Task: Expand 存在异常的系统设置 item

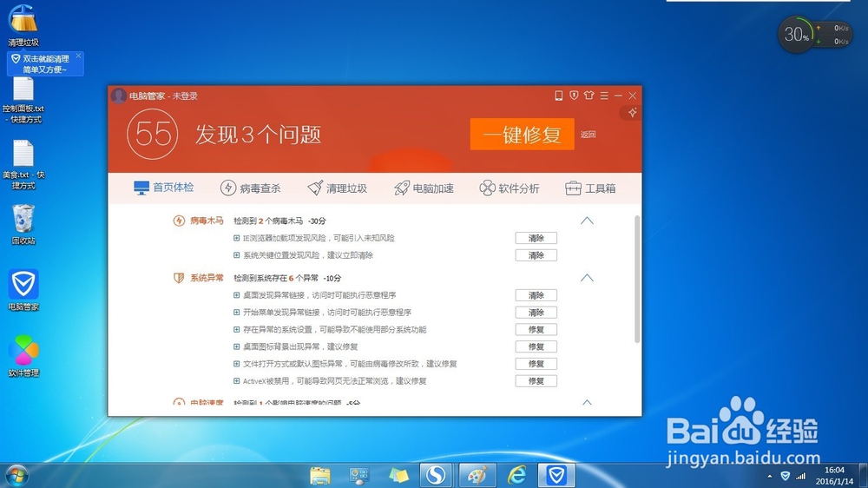Action: [x=236, y=330]
